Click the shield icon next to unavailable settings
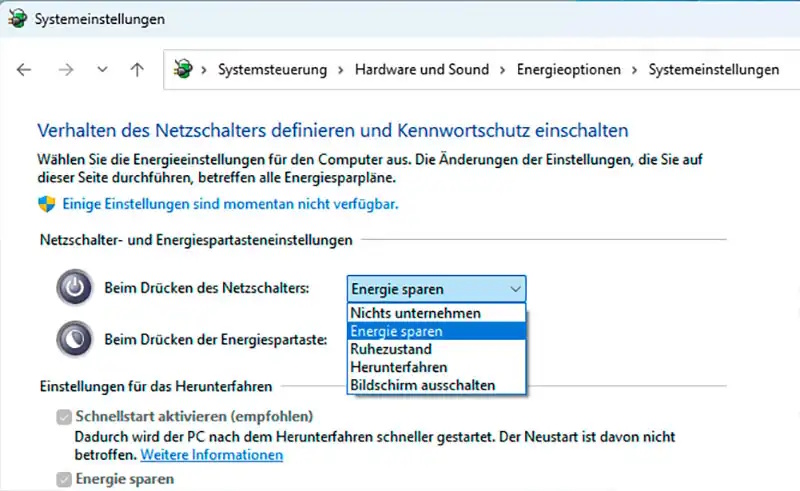 [46, 204]
